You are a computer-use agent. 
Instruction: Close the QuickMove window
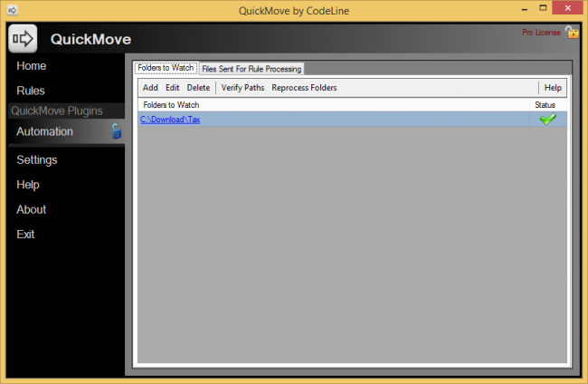click(568, 8)
